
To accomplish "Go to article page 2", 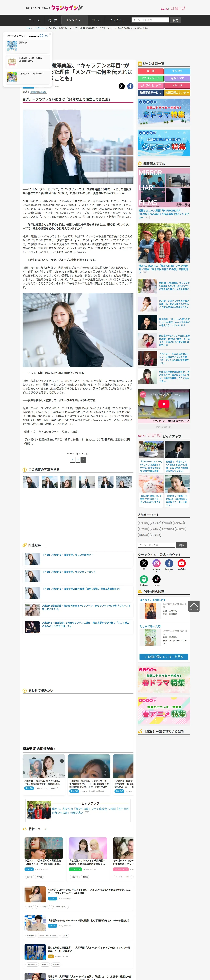I will (x=78, y=460).
